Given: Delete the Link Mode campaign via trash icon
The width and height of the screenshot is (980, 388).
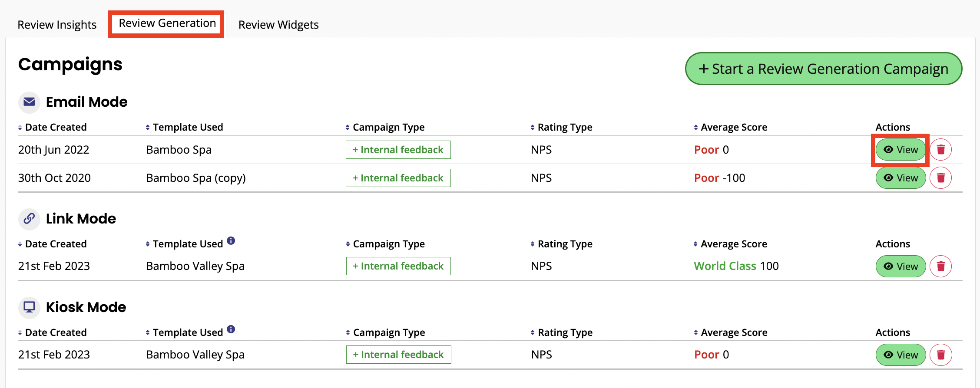Looking at the screenshot, I should pos(940,266).
